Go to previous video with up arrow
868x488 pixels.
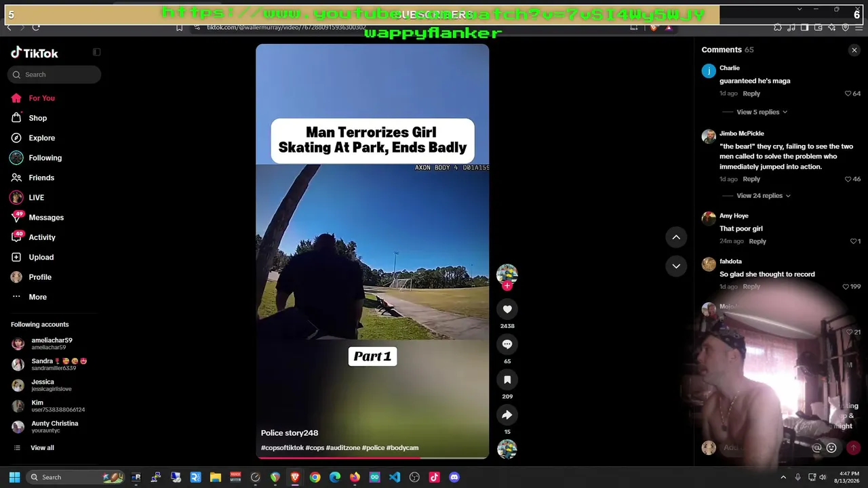676,237
